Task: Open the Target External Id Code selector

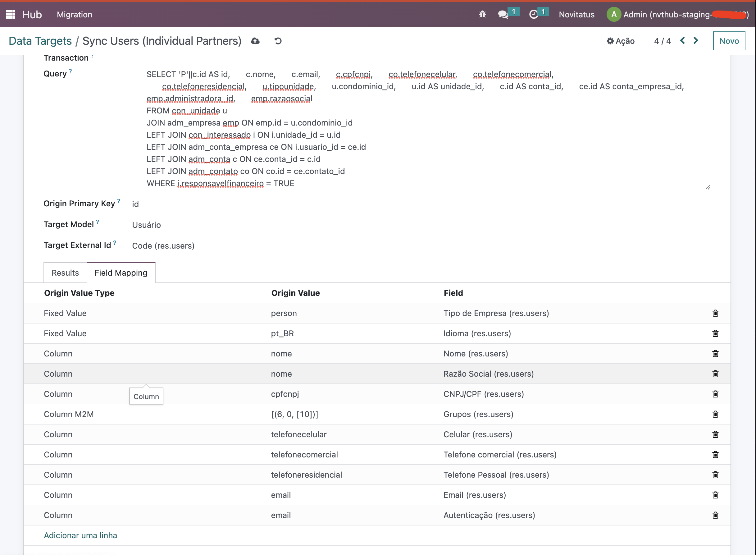Action: 163,245
